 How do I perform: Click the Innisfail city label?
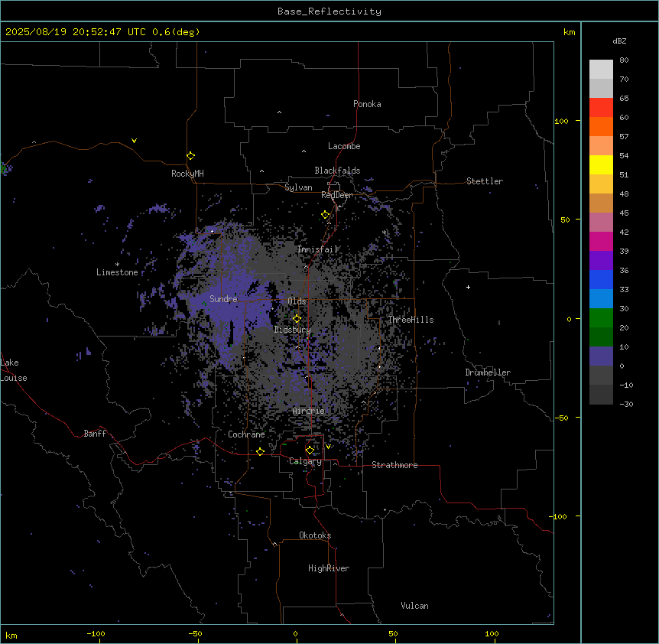[x=318, y=249]
